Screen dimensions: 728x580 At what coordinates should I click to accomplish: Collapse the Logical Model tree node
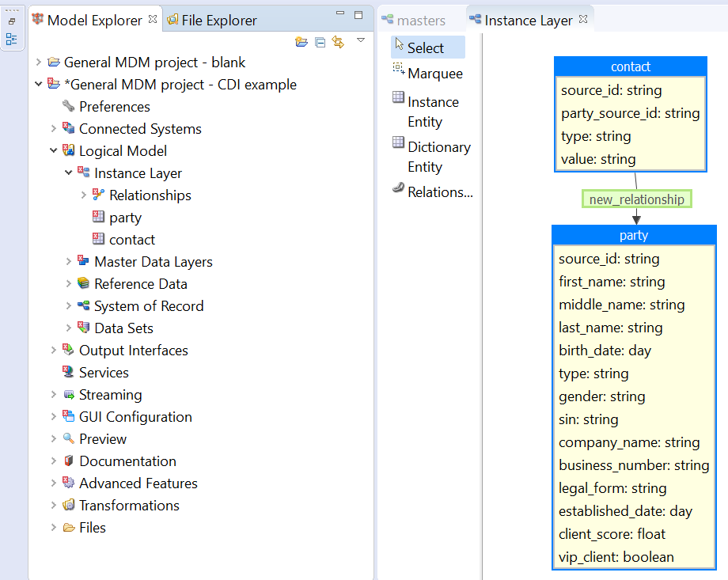pos(54,151)
